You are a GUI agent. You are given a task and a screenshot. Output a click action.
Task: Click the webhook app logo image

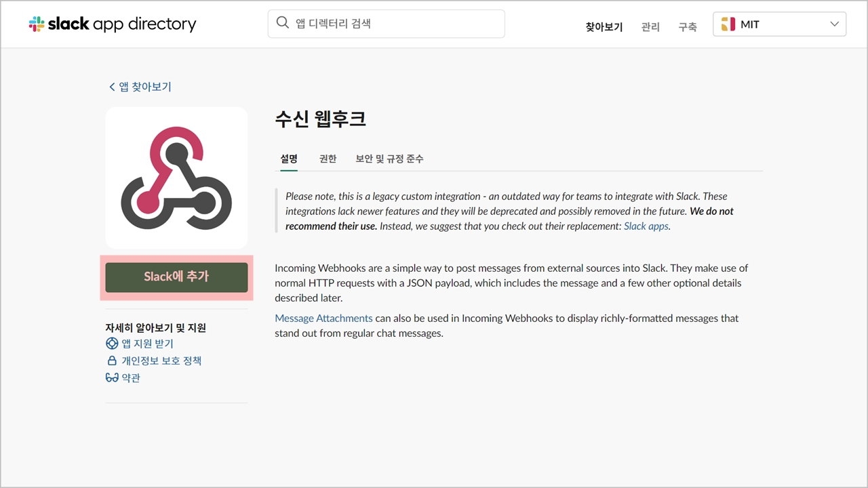(176, 178)
